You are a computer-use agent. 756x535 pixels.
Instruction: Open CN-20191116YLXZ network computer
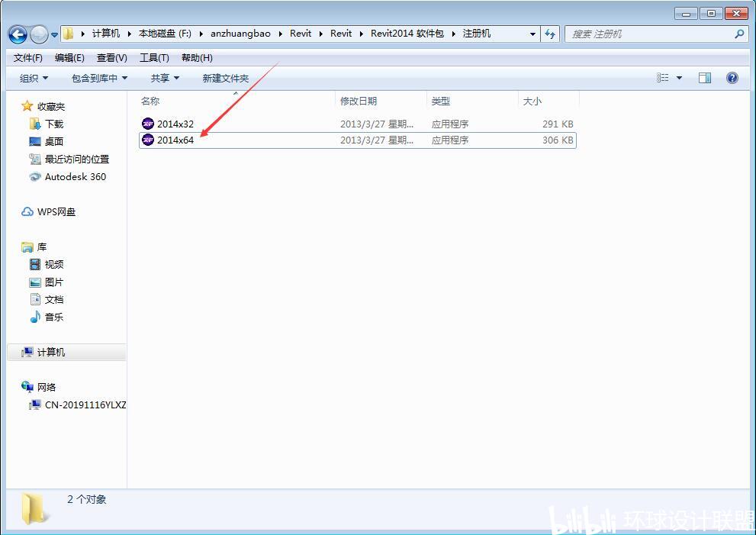(85, 404)
